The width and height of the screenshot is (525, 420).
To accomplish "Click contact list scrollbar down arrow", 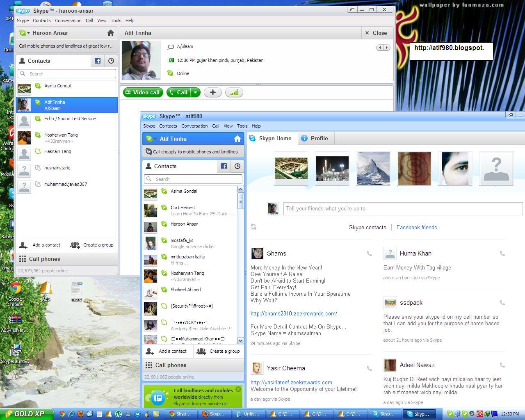I will point(240,340).
